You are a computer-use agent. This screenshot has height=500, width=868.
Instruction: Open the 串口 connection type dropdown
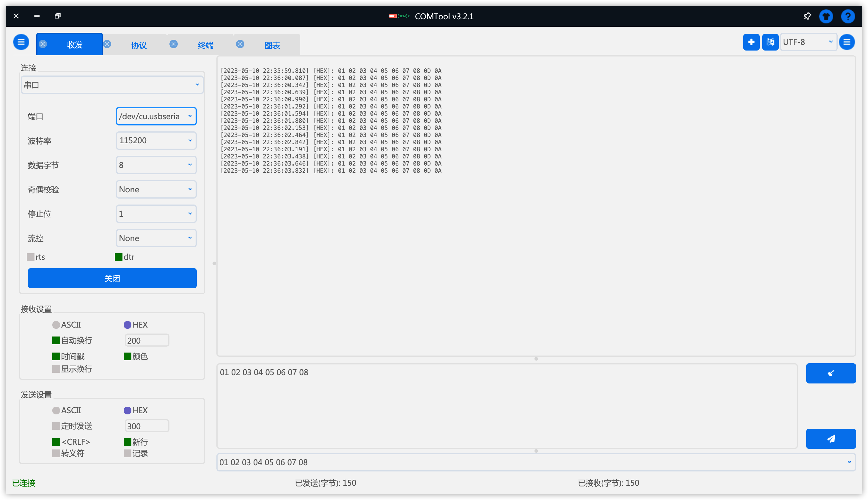(112, 85)
